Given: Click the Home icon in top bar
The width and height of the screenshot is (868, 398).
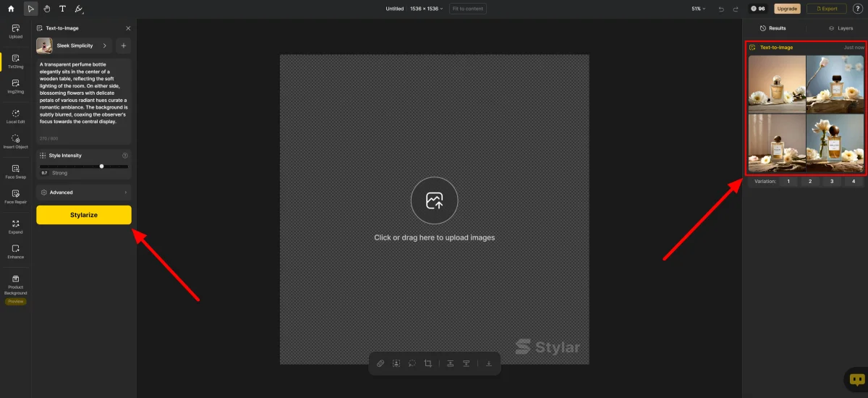Looking at the screenshot, I should point(11,9).
